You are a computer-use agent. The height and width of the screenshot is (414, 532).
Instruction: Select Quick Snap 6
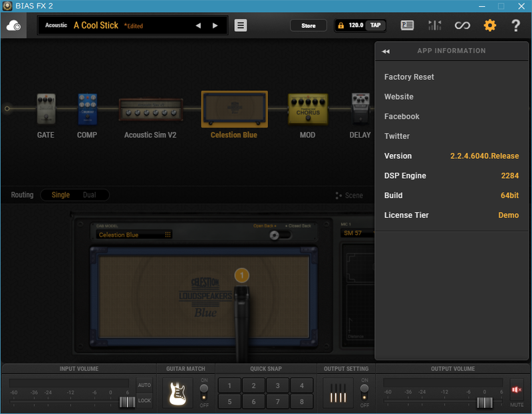tap(253, 401)
